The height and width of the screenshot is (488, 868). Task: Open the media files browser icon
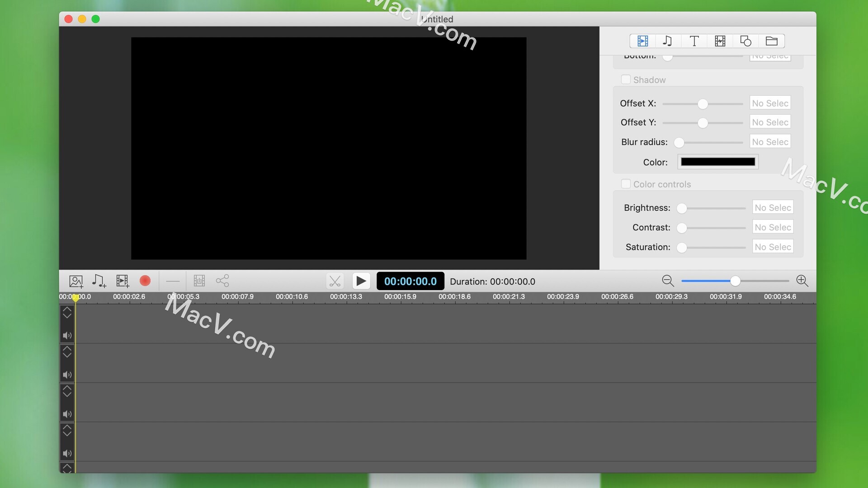coord(771,41)
